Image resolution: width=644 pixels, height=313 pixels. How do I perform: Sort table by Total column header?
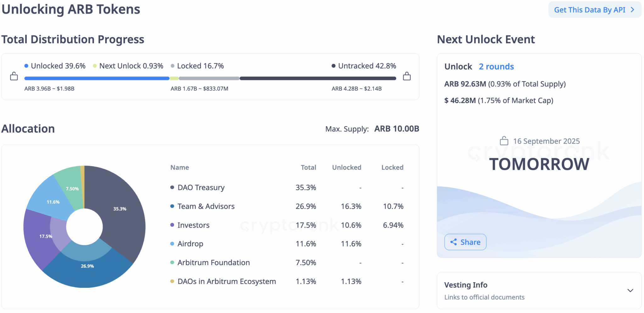(308, 168)
